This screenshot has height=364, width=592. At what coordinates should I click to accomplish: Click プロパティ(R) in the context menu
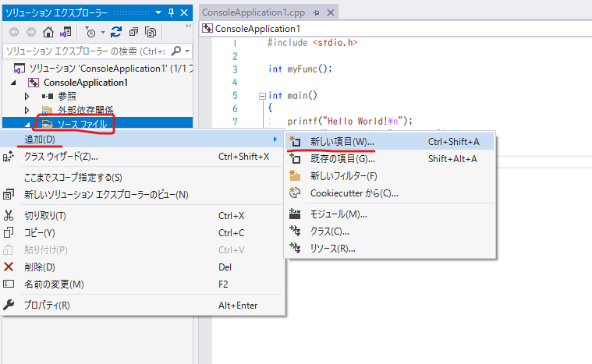point(47,306)
